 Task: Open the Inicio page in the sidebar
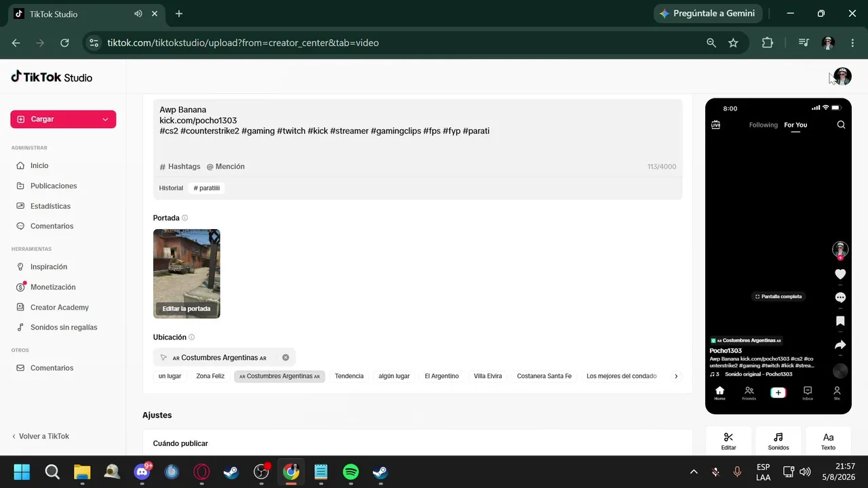click(x=39, y=165)
